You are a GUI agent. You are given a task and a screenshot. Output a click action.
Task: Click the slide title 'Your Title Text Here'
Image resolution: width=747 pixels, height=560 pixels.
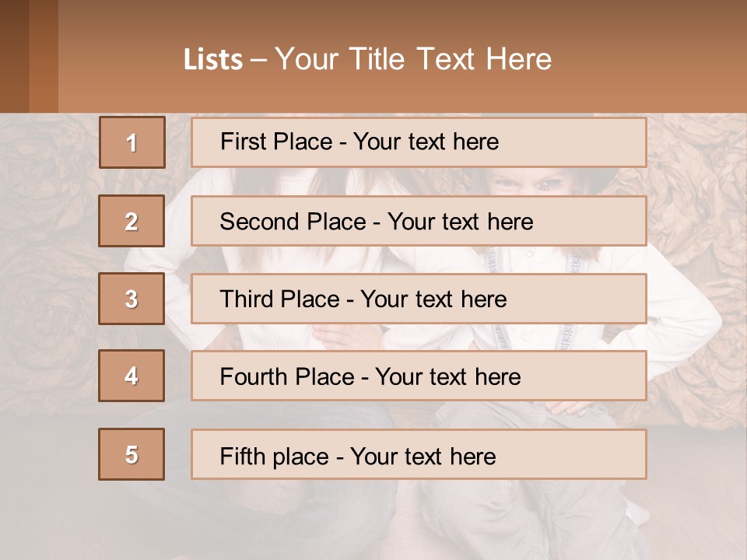[x=412, y=59]
